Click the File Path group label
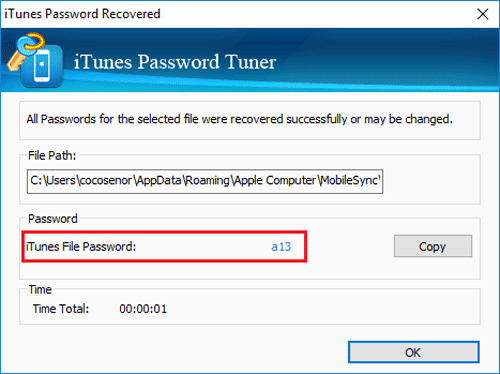500x374 pixels. (x=52, y=155)
